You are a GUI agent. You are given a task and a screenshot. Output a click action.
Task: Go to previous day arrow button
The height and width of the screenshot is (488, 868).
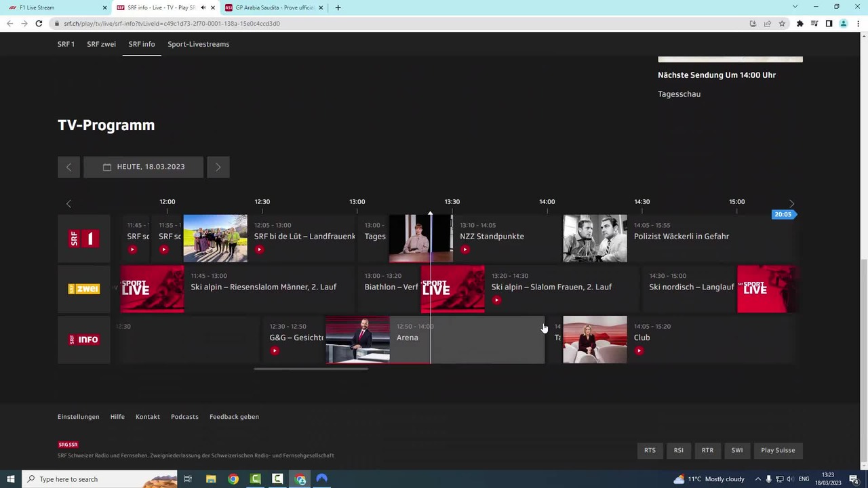pyautogui.click(x=68, y=167)
